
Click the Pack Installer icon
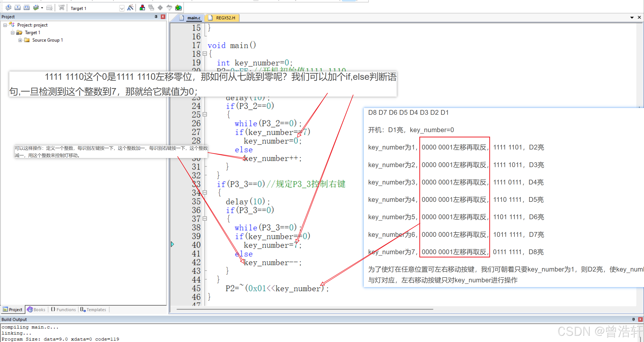pos(178,8)
